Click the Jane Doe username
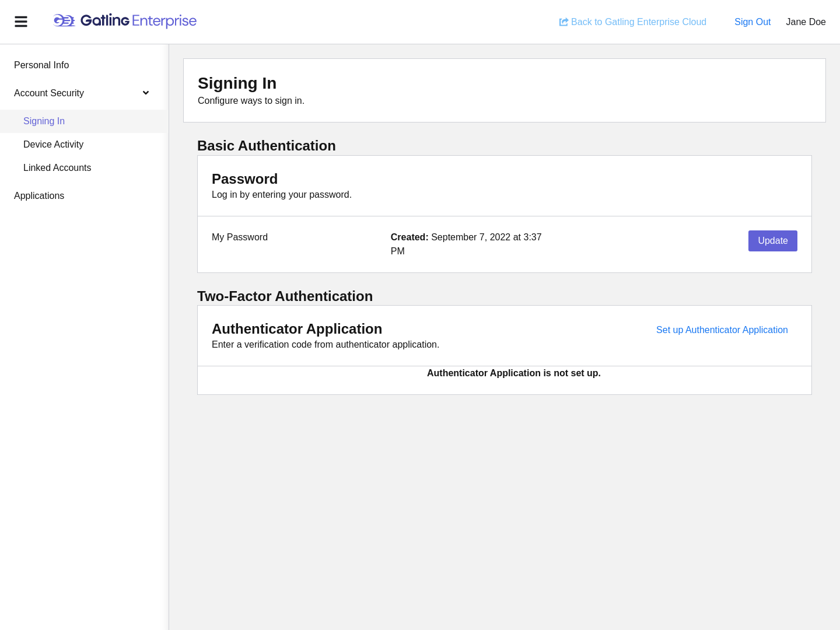The height and width of the screenshot is (630, 840). [x=806, y=22]
